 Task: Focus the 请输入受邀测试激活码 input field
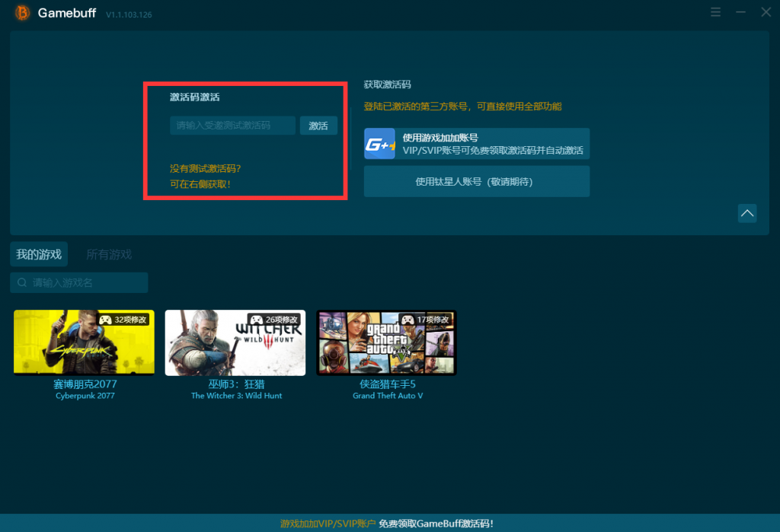233,126
